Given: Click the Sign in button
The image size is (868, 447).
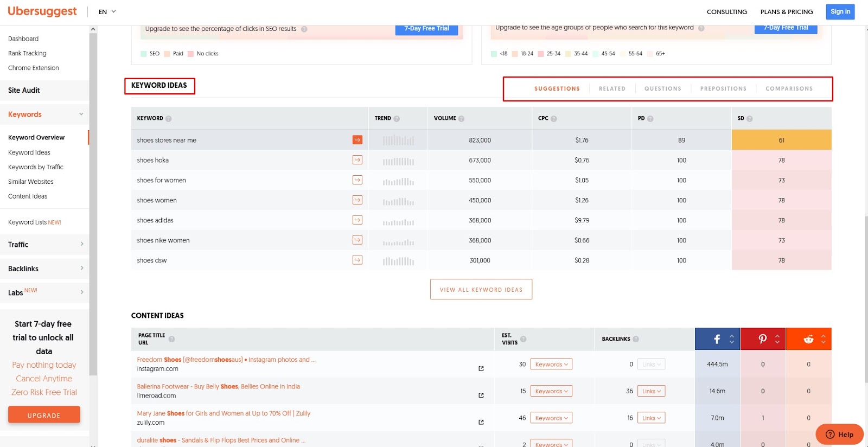Looking at the screenshot, I should tap(840, 12).
